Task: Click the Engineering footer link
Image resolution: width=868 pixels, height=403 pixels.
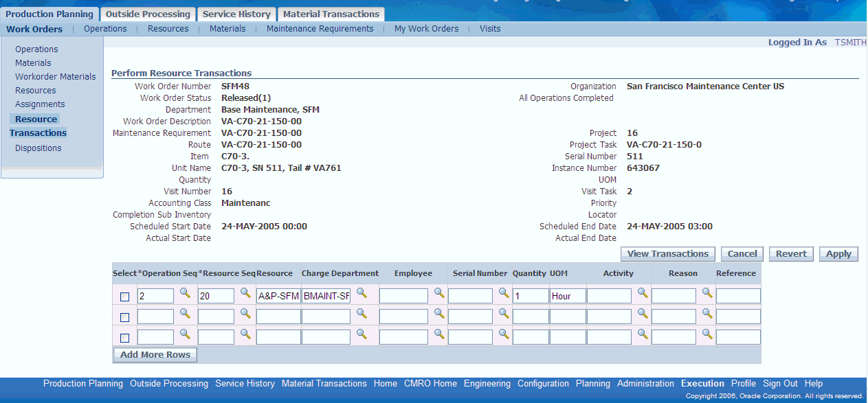Action: click(x=487, y=384)
